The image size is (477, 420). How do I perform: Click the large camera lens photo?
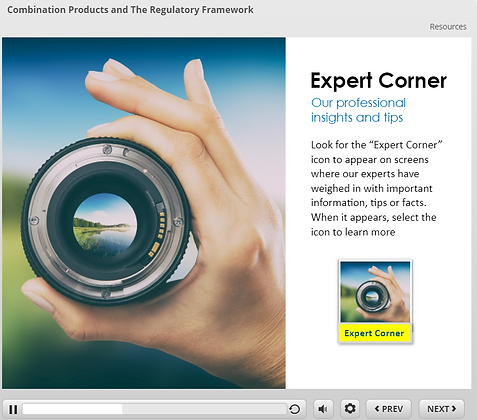(144, 213)
